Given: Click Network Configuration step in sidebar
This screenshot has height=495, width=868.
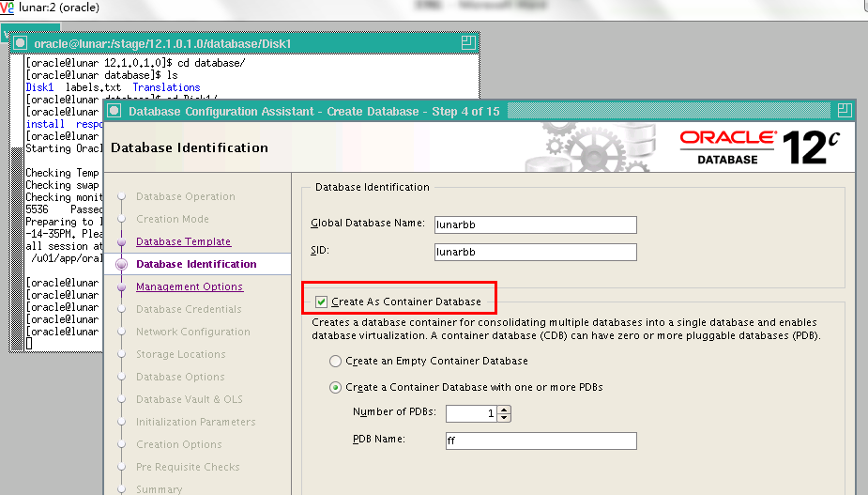Looking at the screenshot, I should click(x=192, y=332).
